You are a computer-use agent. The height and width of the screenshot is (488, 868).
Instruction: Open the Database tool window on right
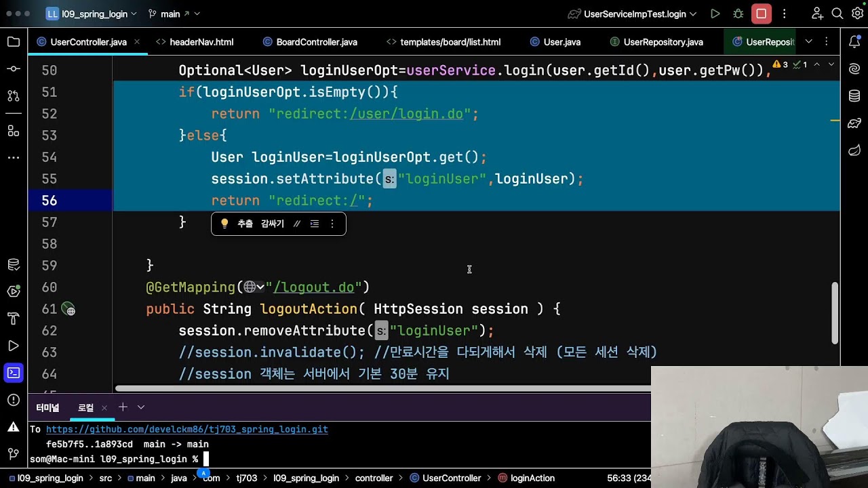[x=854, y=96]
